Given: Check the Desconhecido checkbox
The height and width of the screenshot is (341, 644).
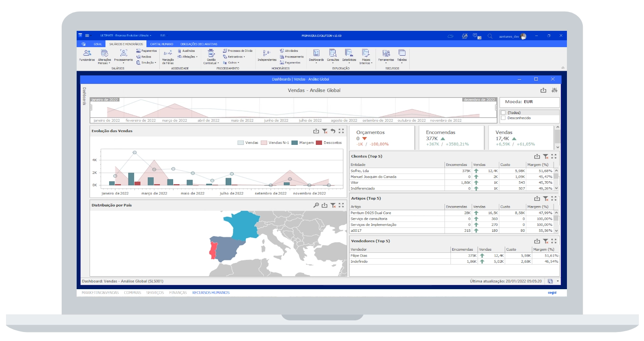Looking at the screenshot, I should click(503, 118).
